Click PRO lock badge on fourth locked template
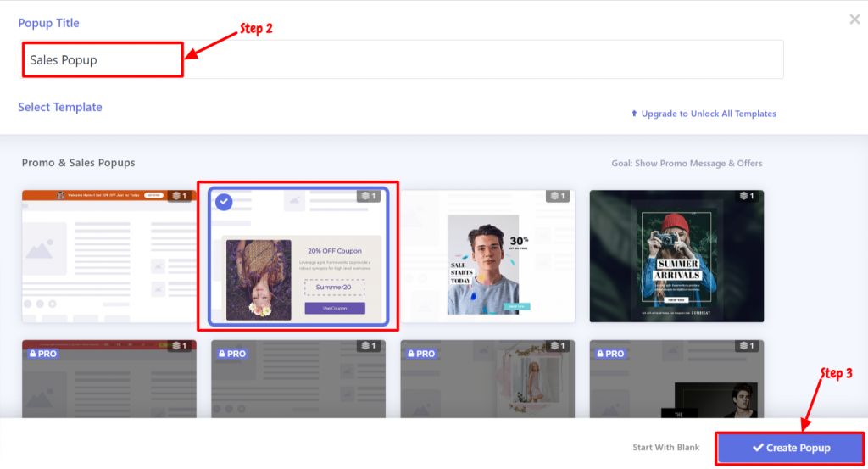Image resolution: width=868 pixels, height=469 pixels. click(x=610, y=354)
